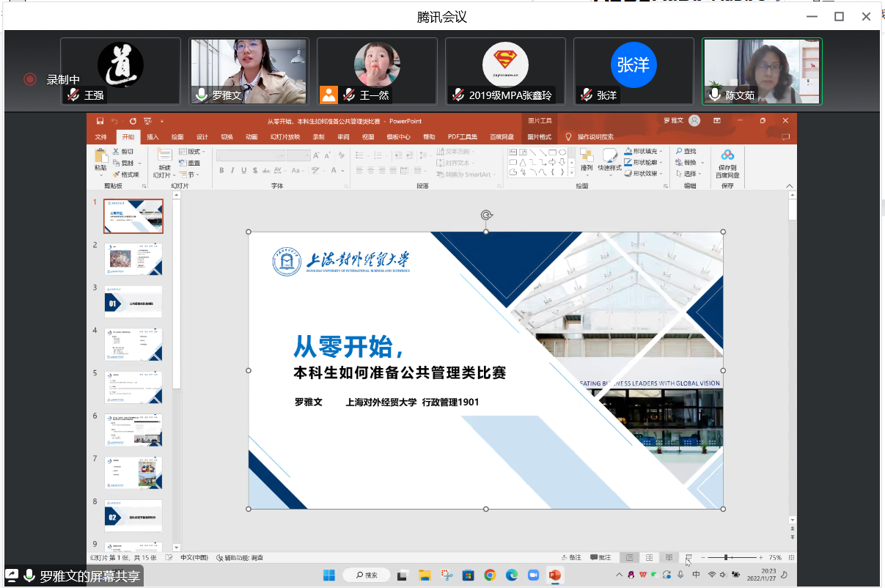Switch to the Picture Format (图片格式) tab
885x588 pixels.
point(539,137)
